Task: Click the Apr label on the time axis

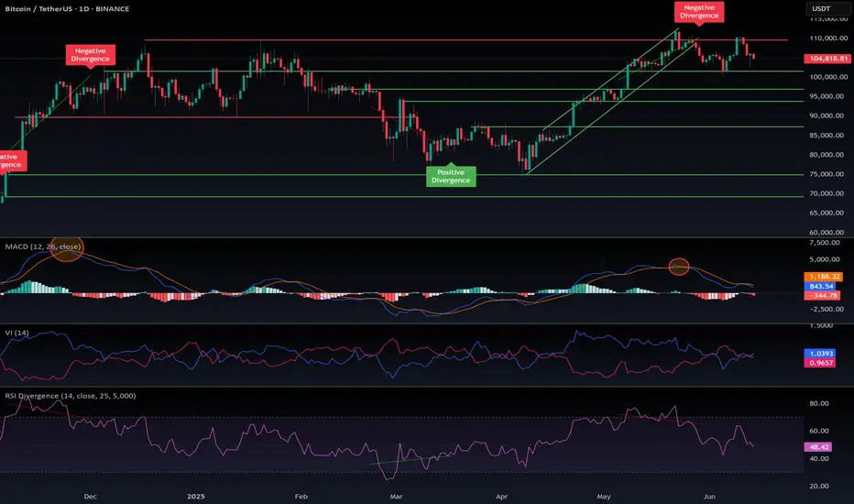Action: coord(501,497)
